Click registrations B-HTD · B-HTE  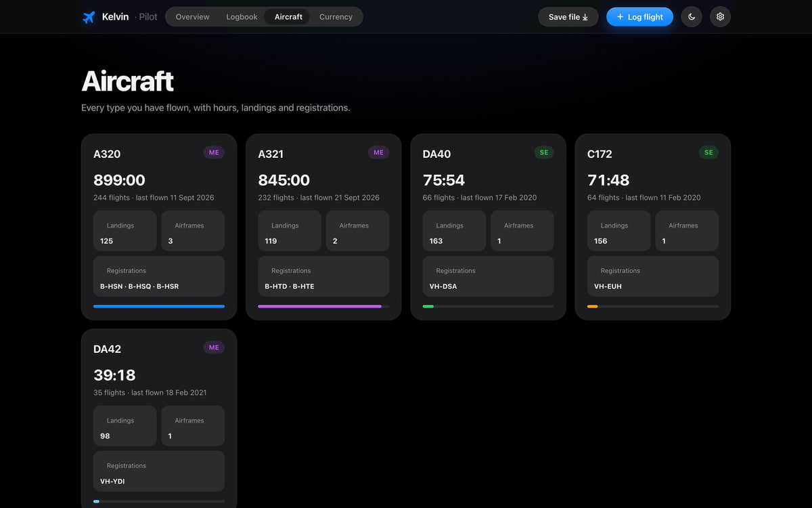pyautogui.click(x=290, y=287)
